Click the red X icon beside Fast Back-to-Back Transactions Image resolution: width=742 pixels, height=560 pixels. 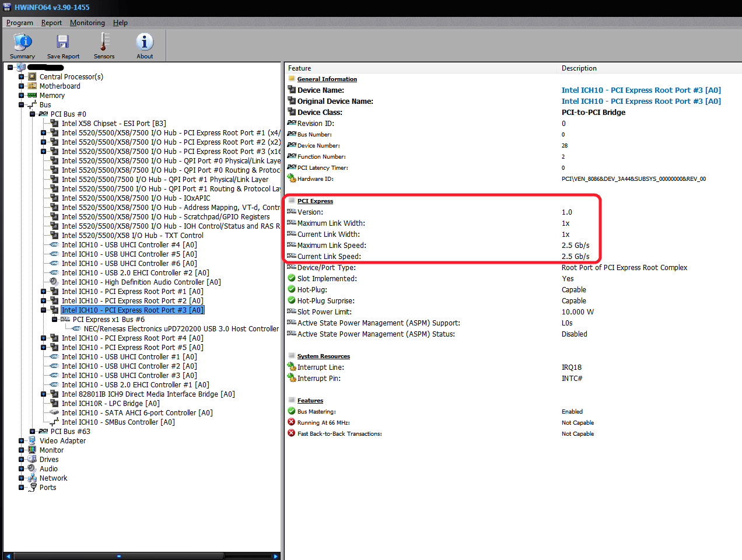pos(292,433)
